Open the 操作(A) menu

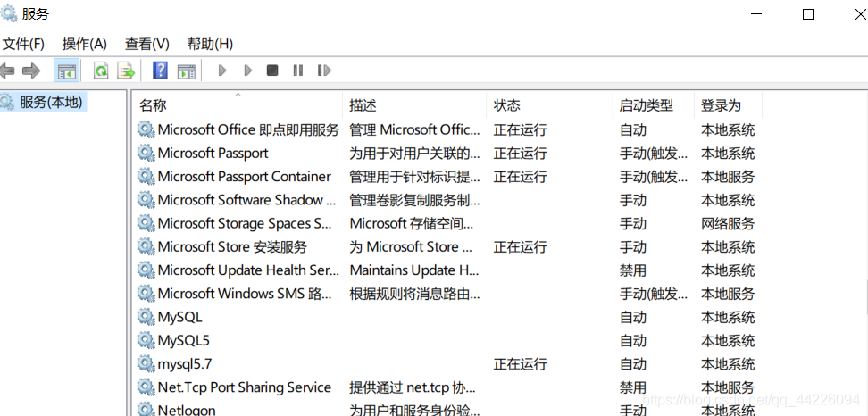pyautogui.click(x=85, y=44)
